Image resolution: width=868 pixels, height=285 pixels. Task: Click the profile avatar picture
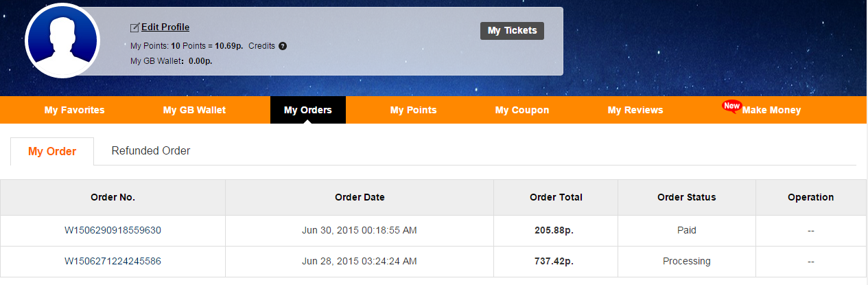pos(62,41)
